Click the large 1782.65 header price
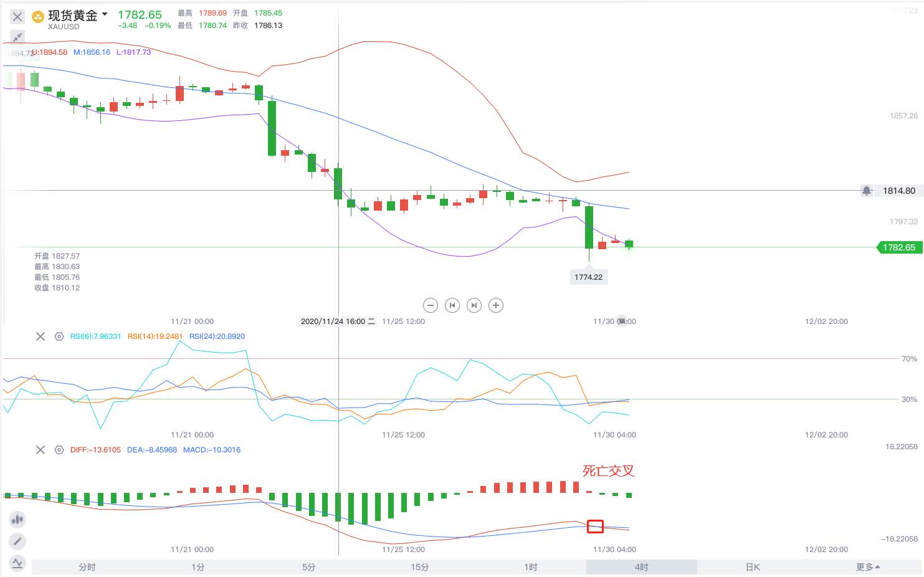924x577 pixels. tap(140, 14)
